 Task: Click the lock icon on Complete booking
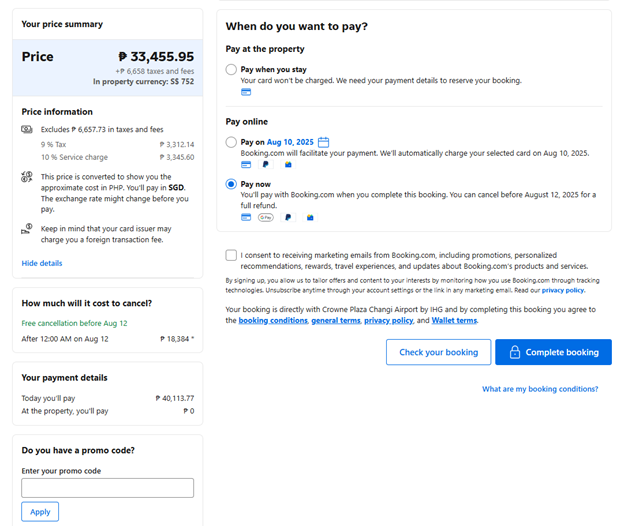pyautogui.click(x=514, y=353)
